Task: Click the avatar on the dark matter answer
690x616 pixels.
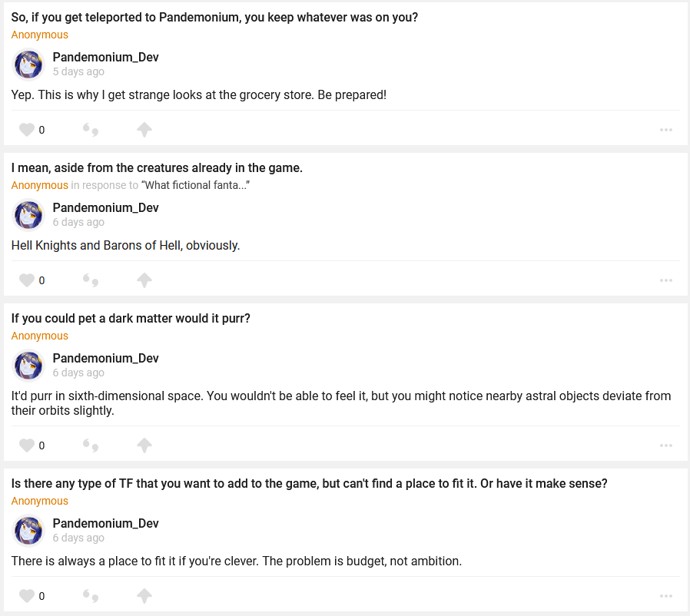Action: point(29,366)
